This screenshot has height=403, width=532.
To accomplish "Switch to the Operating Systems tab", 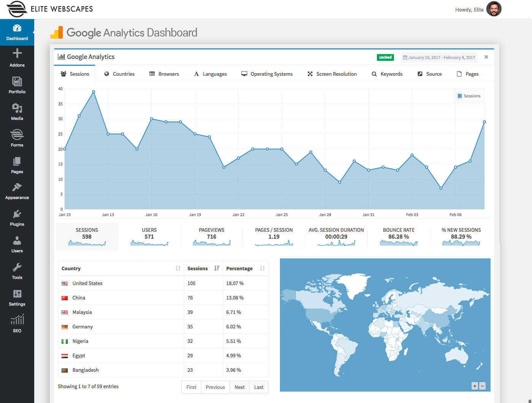I will point(267,74).
